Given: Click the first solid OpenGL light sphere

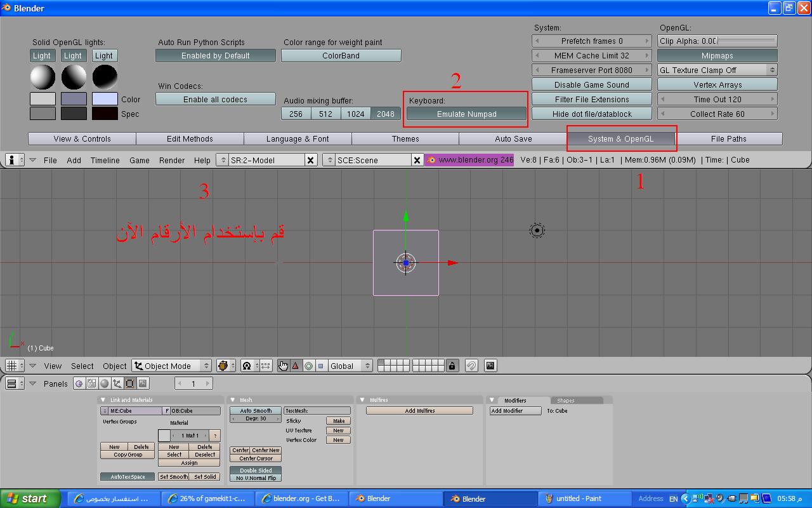Looking at the screenshot, I should point(43,77).
